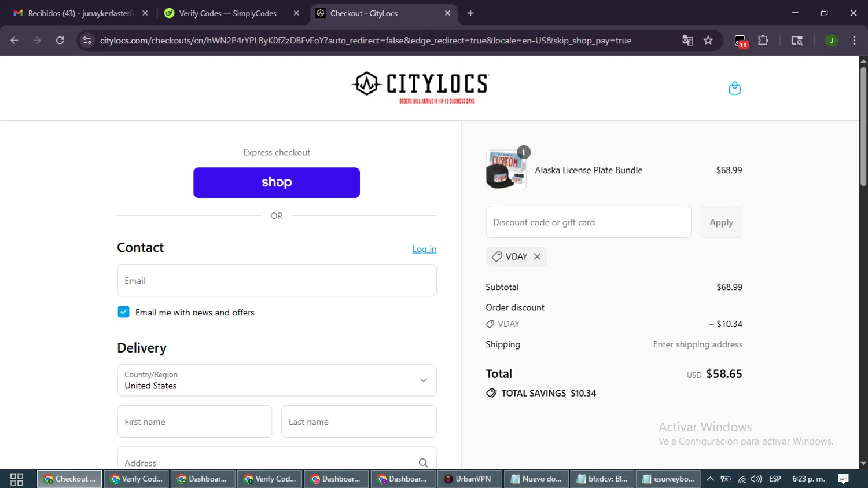Bookmark this page with the star icon

(x=708, y=41)
